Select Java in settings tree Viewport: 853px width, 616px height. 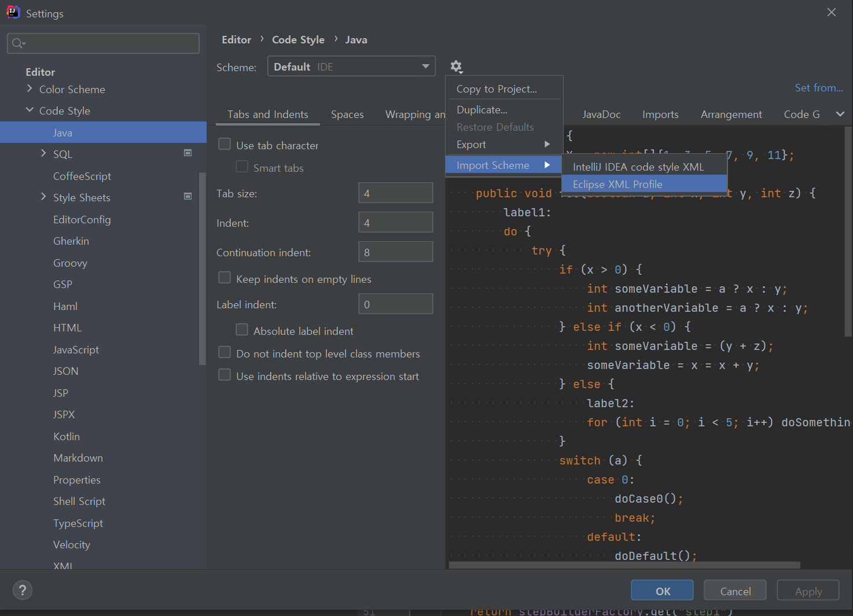click(x=103, y=132)
